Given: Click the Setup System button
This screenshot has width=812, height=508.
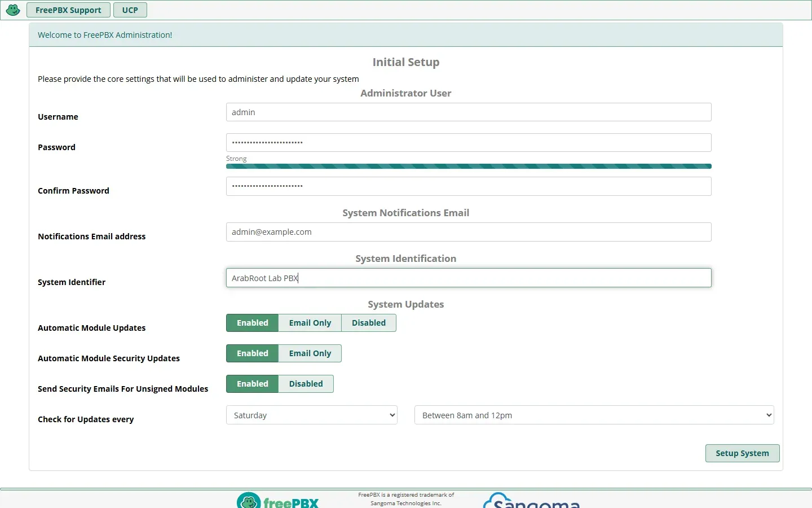Looking at the screenshot, I should click(743, 453).
